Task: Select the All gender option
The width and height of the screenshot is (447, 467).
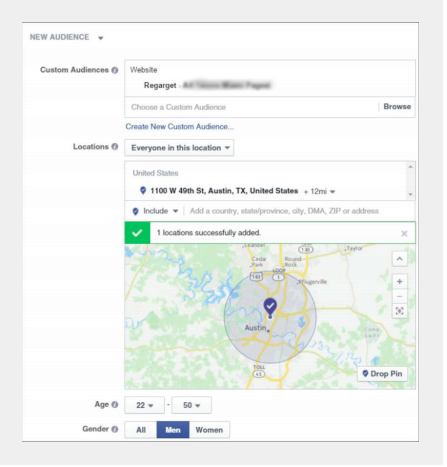Action: [141, 430]
